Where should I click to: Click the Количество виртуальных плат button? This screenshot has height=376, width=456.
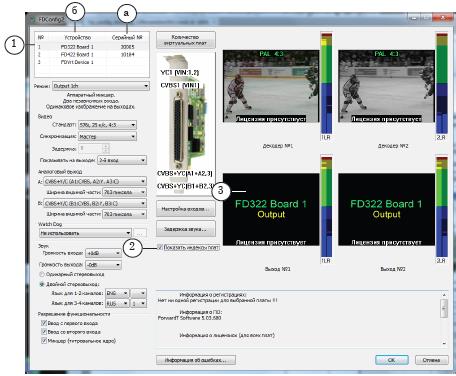click(186, 40)
